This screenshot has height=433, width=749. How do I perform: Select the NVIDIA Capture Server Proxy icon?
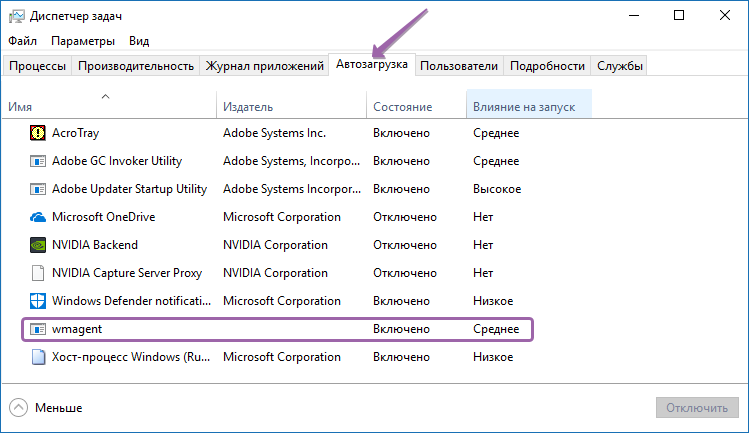(x=38, y=272)
